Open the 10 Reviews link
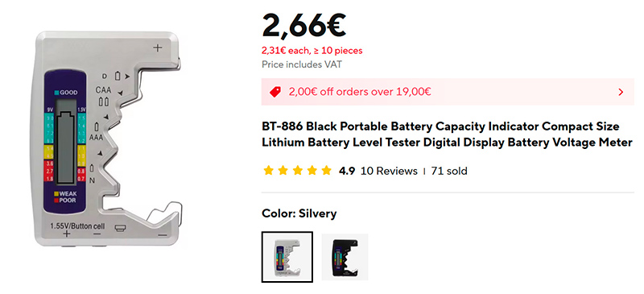 [389, 171]
